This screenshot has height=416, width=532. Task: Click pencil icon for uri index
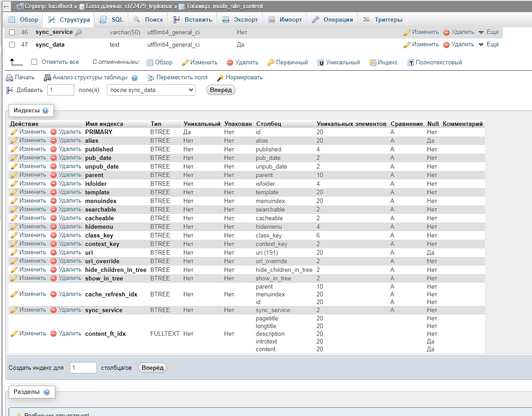point(14,252)
